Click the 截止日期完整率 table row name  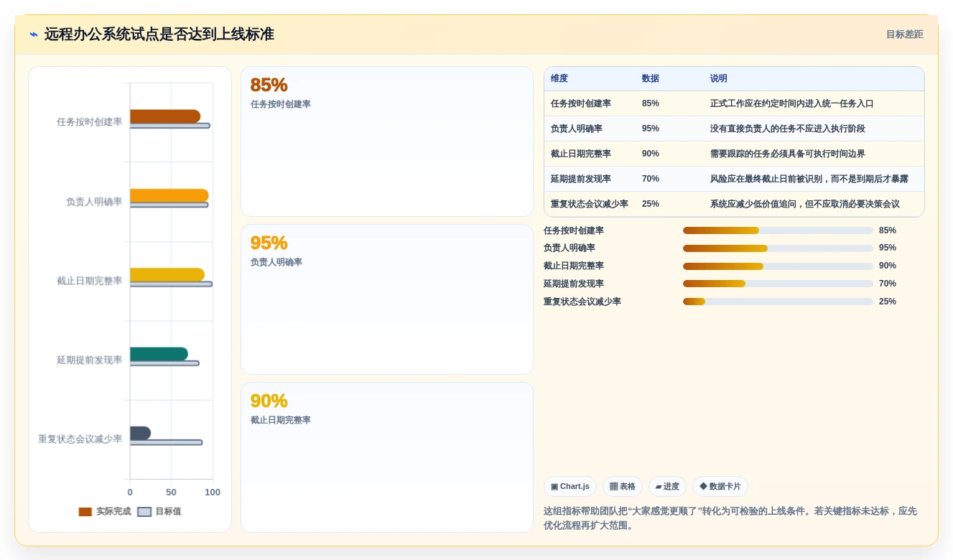[581, 154]
